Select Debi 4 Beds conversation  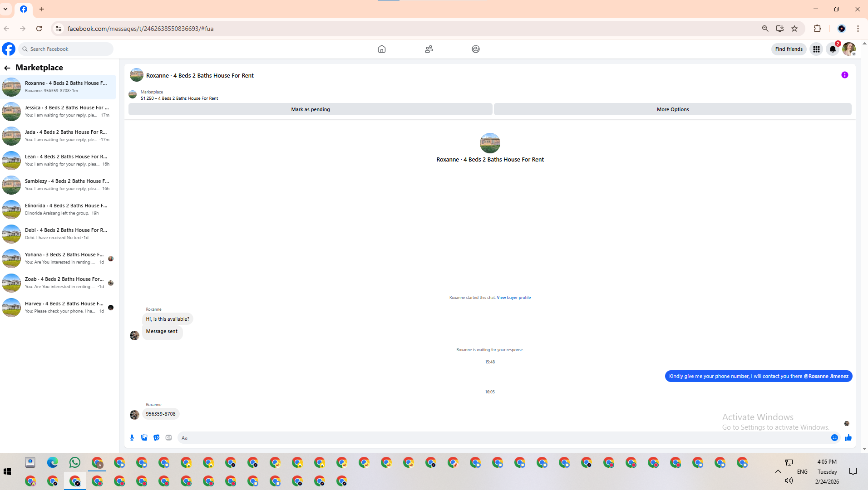coord(58,234)
